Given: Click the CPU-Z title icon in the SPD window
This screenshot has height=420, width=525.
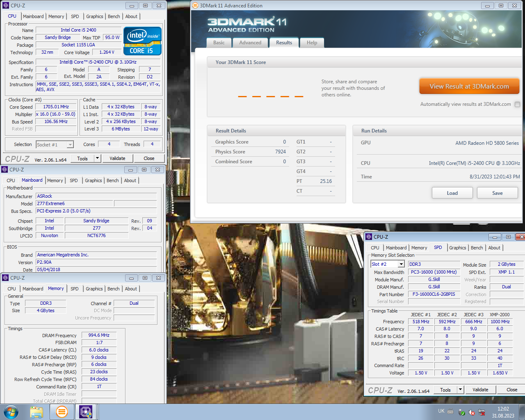Looking at the screenshot, I should coord(368,237).
